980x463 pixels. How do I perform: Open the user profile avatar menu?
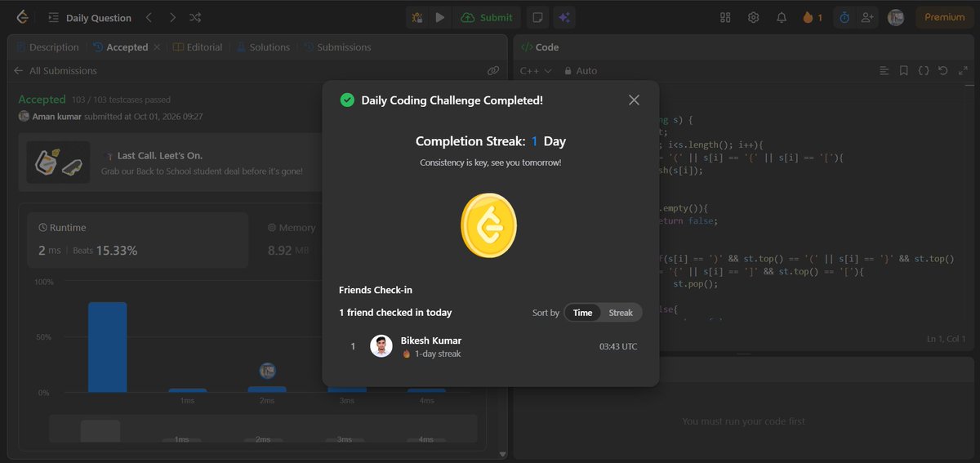[896, 17]
